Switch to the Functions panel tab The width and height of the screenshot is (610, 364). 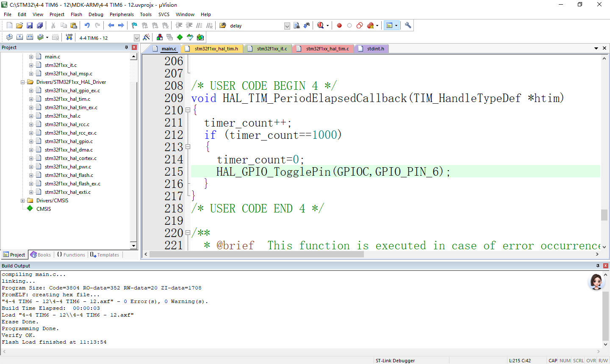[71, 255]
